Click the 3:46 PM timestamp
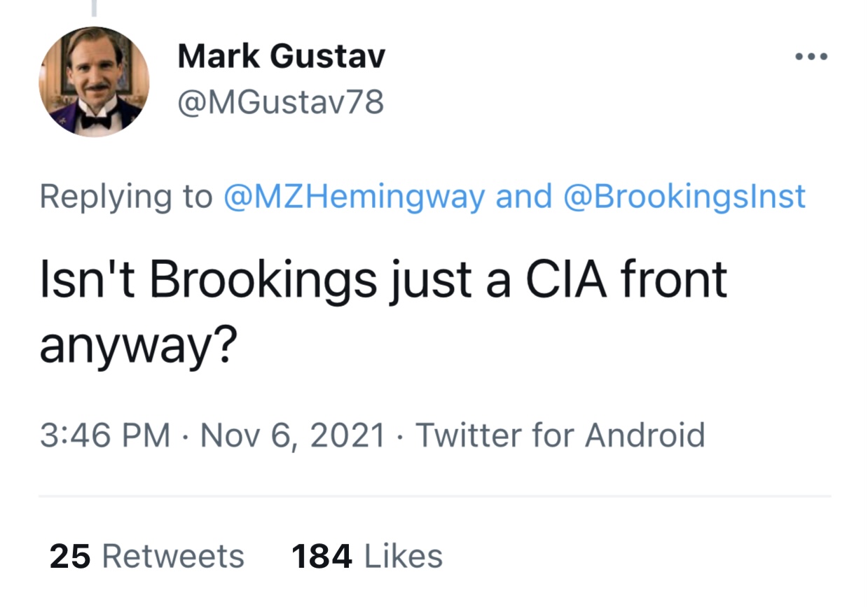The image size is (868, 607). [x=105, y=435]
